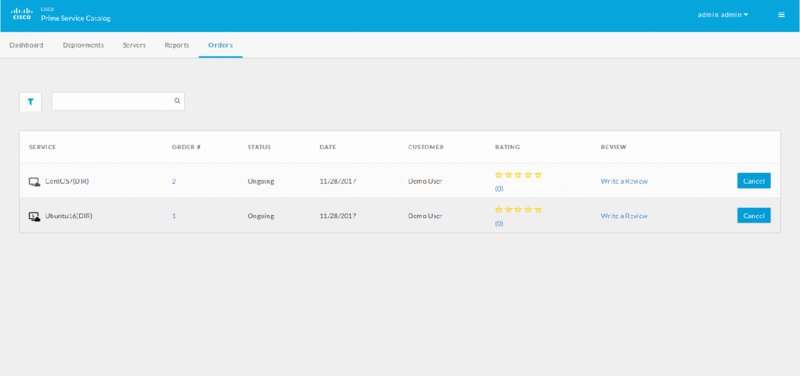Click Demo User in Ubuntu16(DIR) row

[425, 216]
